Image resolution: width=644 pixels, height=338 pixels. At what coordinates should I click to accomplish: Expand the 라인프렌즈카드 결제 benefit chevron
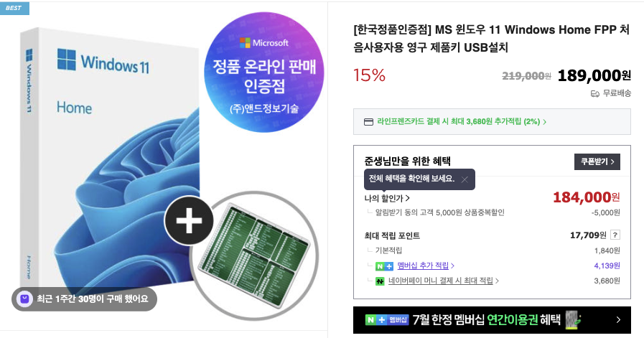(545, 122)
